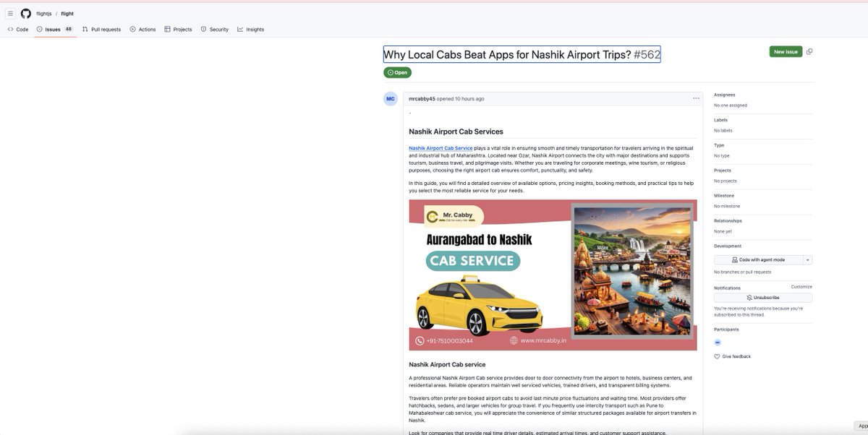Click 'No branches or pull requests' text

click(743, 272)
